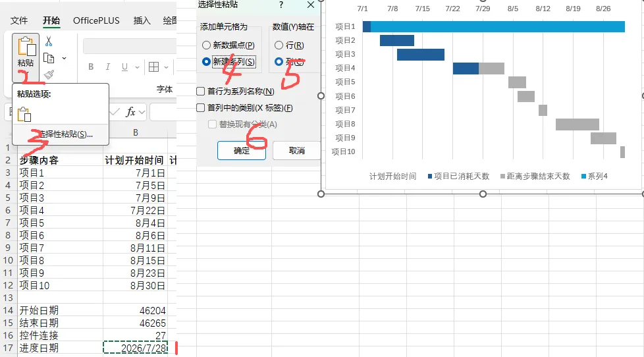Viewport: 644px width, 357px height.
Task: Click the Copy icon in ribbon
Action: pos(49,59)
